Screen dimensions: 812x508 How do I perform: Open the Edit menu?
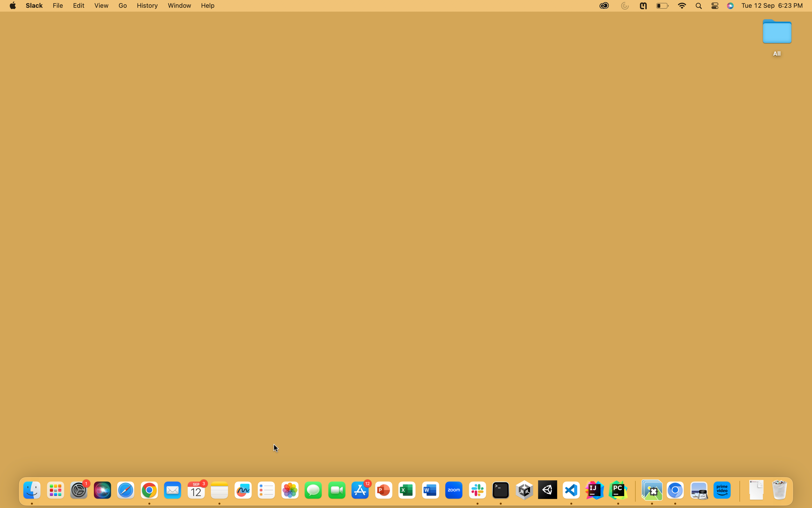tap(79, 6)
